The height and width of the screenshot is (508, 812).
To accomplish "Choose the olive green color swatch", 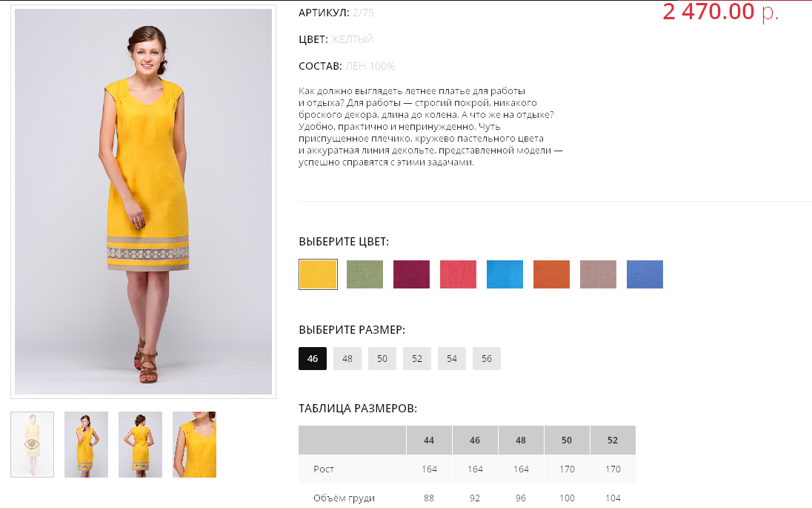I will 365,274.
